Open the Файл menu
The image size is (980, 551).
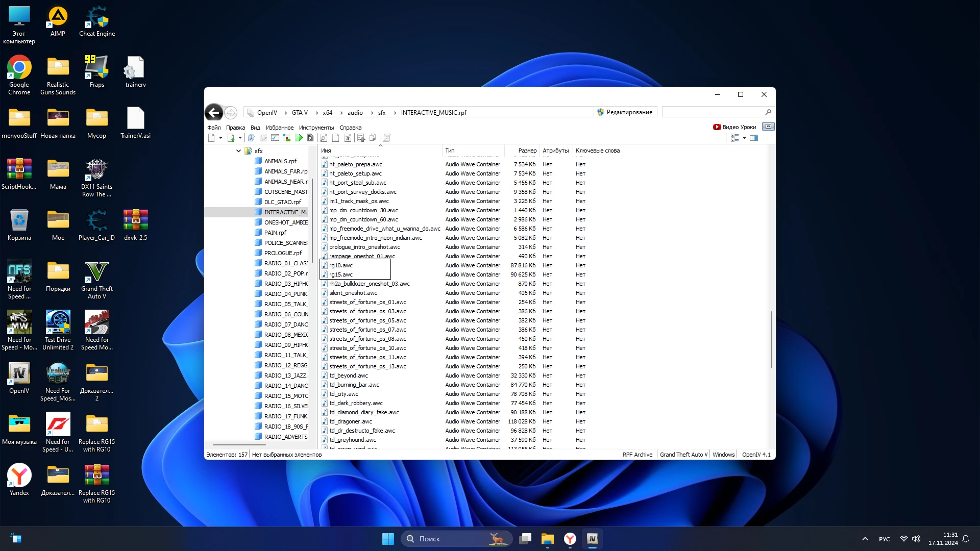click(214, 128)
